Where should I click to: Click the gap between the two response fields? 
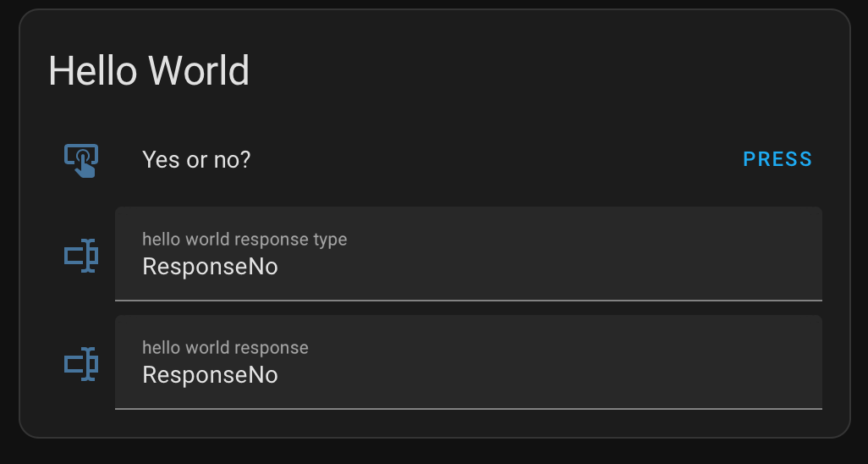(x=469, y=308)
